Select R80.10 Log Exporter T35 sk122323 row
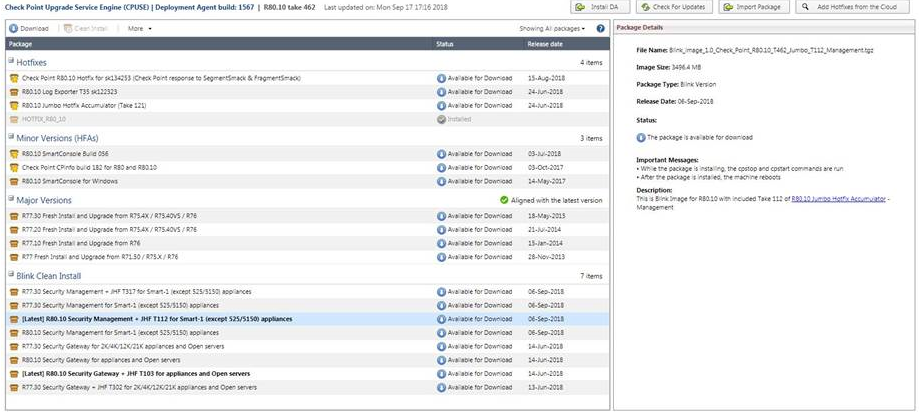Image resolution: width=919 pixels, height=414 pixels. click(x=307, y=92)
